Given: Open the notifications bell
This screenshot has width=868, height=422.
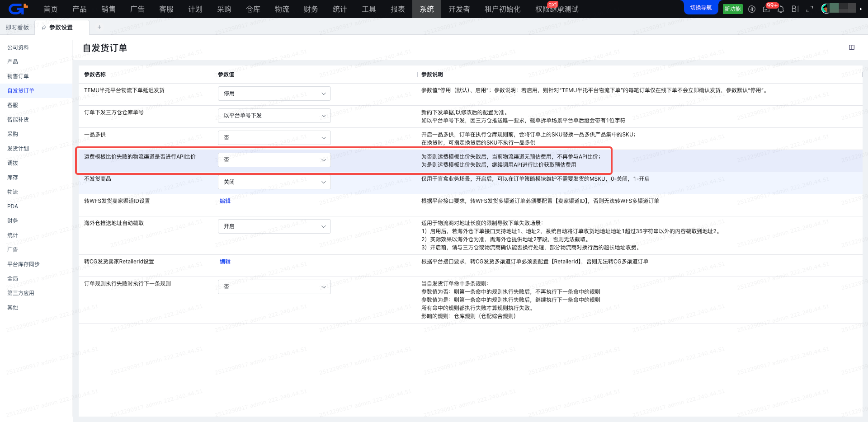Looking at the screenshot, I should point(781,9).
